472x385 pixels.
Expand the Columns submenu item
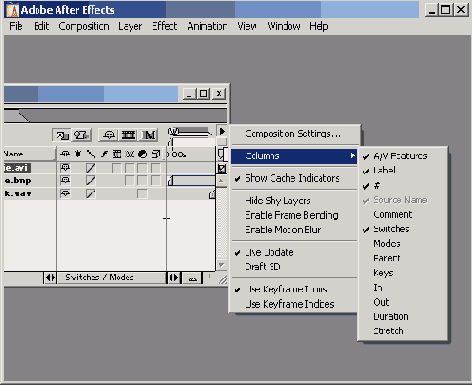pos(294,156)
